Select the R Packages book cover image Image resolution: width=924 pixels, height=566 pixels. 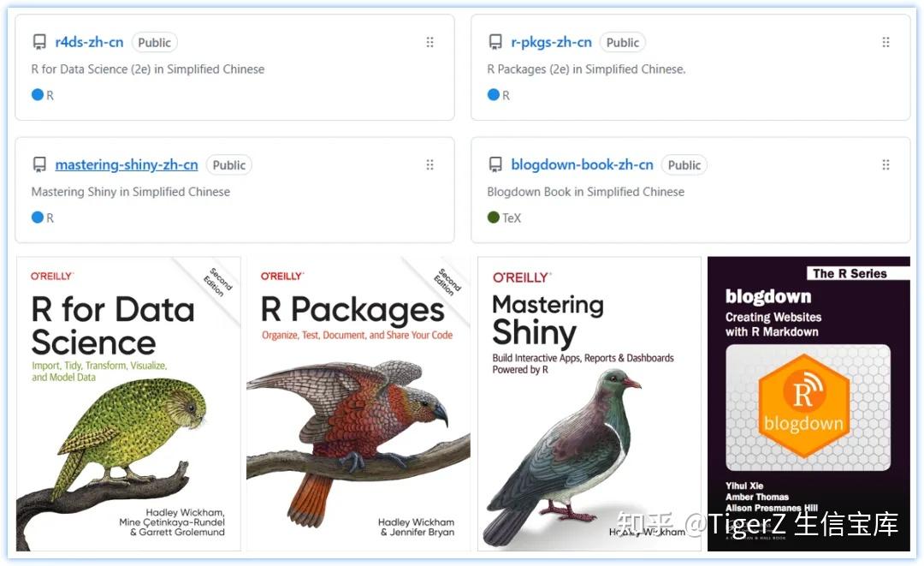point(358,403)
